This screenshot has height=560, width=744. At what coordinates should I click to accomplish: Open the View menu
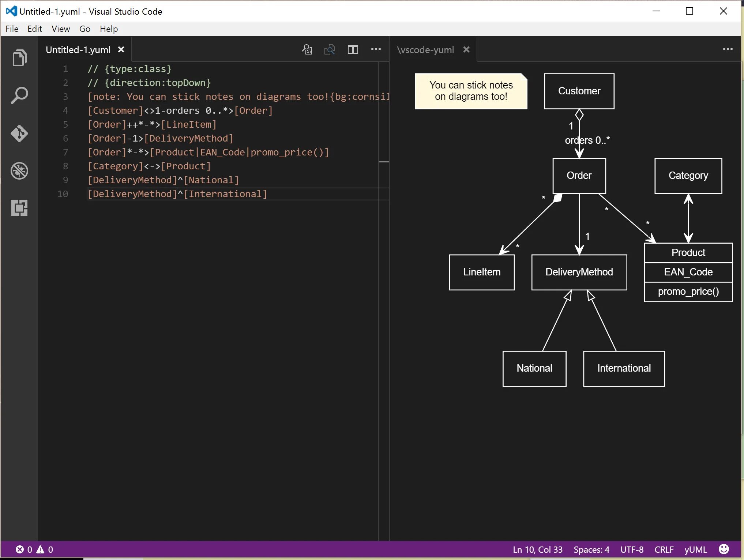click(x=60, y=29)
